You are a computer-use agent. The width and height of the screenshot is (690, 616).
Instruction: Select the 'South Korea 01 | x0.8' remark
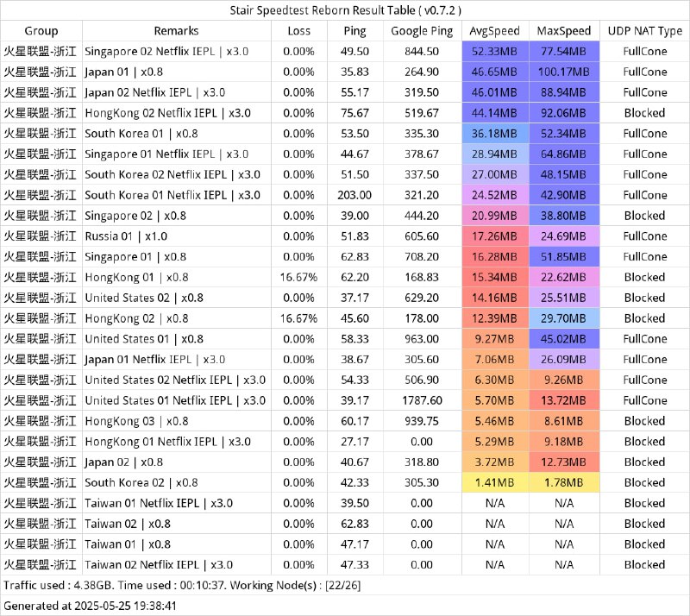(141, 134)
